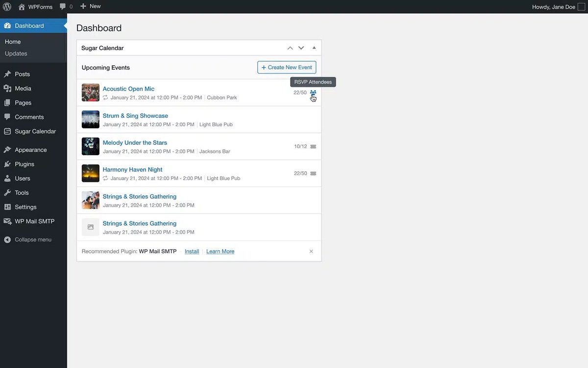The image size is (588, 368).
Task: Click the Comments icon in sidebar
Action: click(7, 117)
